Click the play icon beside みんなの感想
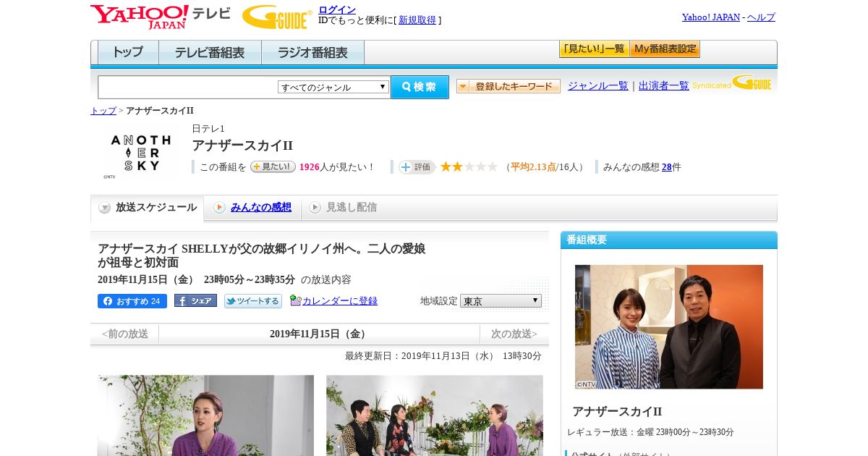Viewport: 868px width, 456px height. (x=219, y=208)
